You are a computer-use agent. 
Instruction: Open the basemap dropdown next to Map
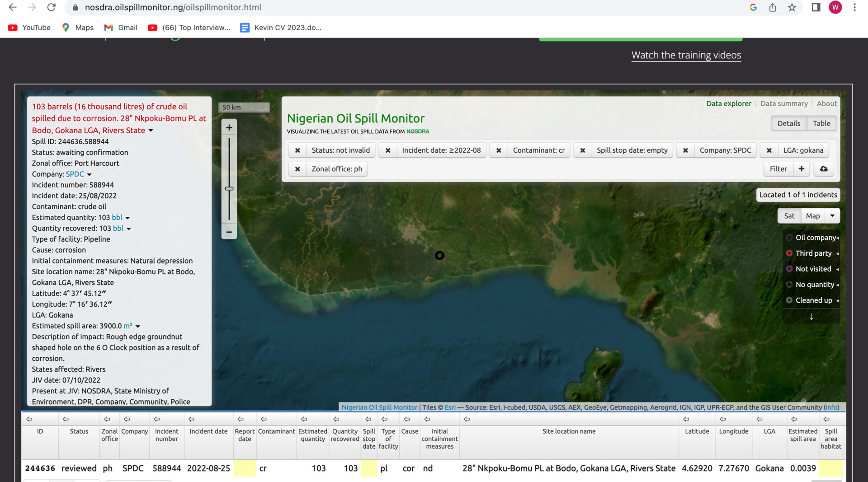(x=832, y=216)
